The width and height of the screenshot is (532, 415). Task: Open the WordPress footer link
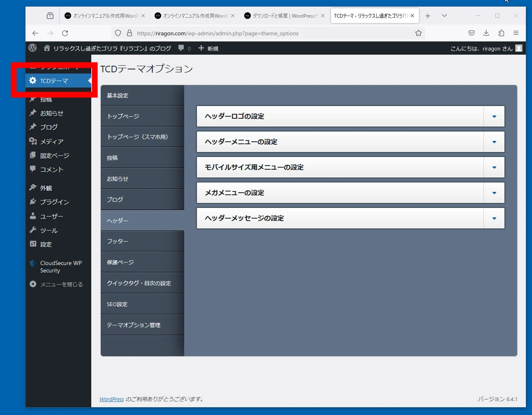(x=111, y=399)
